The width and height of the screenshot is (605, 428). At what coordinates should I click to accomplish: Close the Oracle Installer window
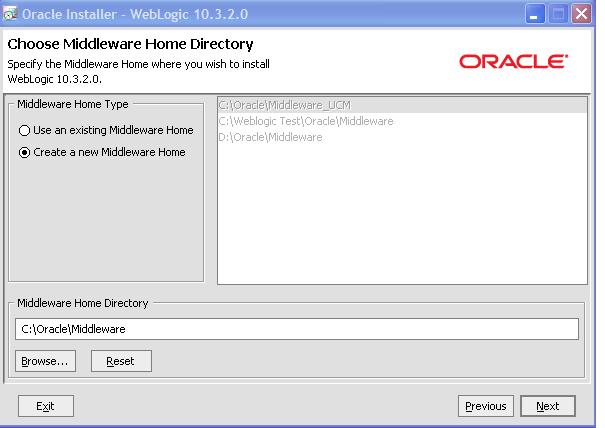[x=581, y=14]
